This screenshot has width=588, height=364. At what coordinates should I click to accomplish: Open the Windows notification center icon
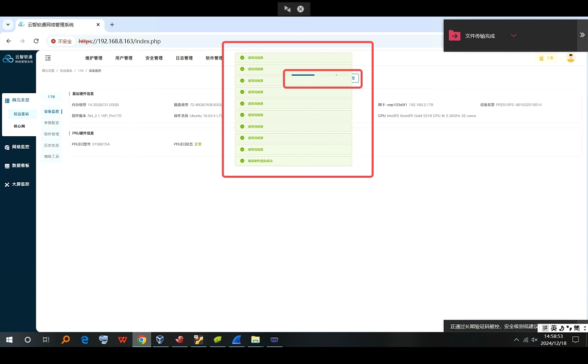point(575,339)
